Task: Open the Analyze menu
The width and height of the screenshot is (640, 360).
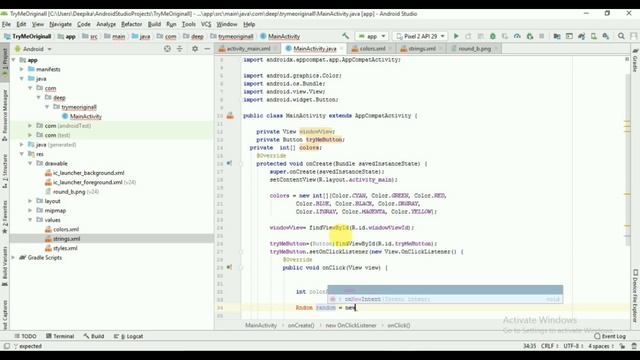Action: coord(106,24)
